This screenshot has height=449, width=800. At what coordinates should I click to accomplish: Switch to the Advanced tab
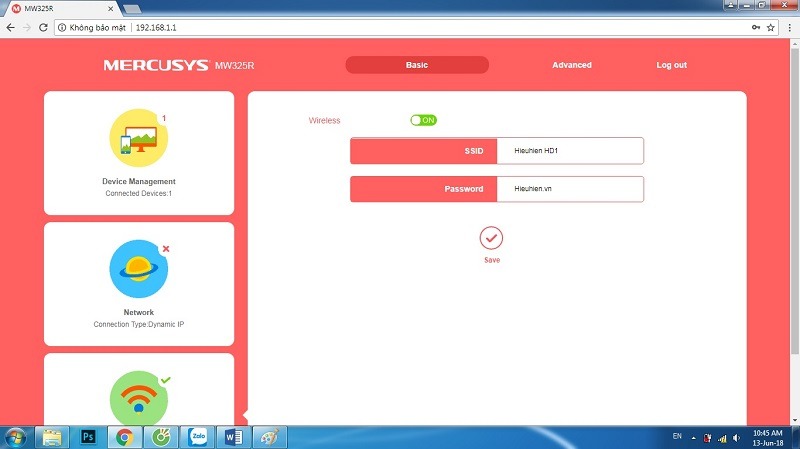572,65
